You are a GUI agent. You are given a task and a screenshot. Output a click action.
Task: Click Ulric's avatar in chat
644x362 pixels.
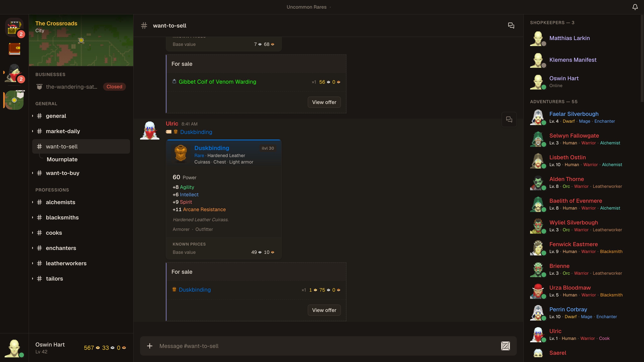(150, 130)
